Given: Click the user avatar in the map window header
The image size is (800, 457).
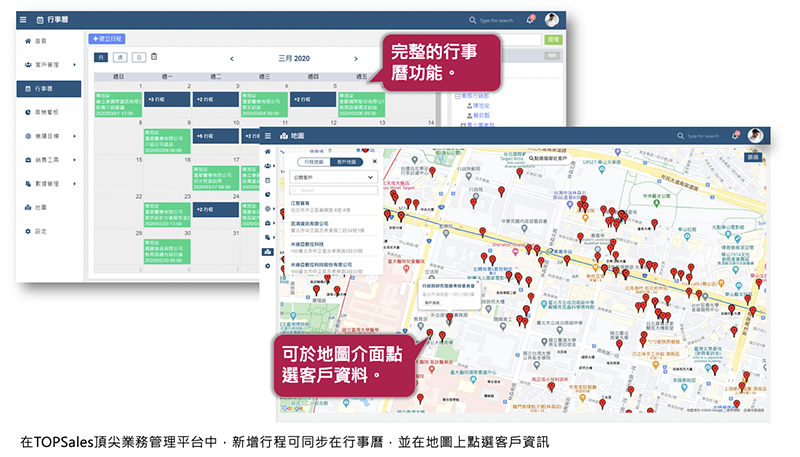Looking at the screenshot, I should (x=755, y=135).
